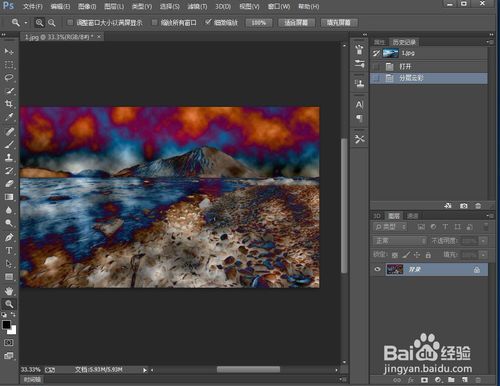Click Zoom In icon in options bar
Image resolution: width=500 pixels, height=386 pixels.
click(40, 23)
